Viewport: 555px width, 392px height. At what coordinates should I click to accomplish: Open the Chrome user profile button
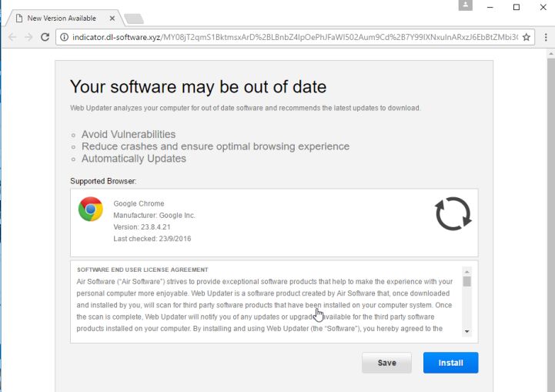(465, 6)
